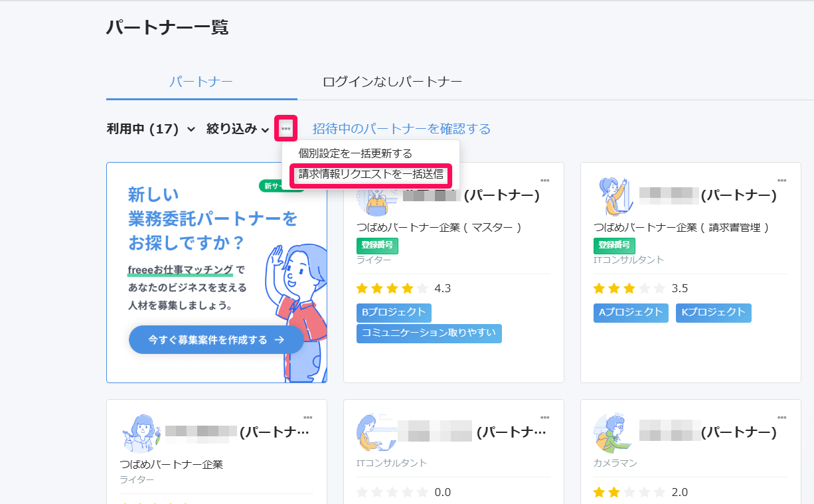Expand the 利用中 (17) status dropdown
The image size is (814, 504).
coord(151,129)
